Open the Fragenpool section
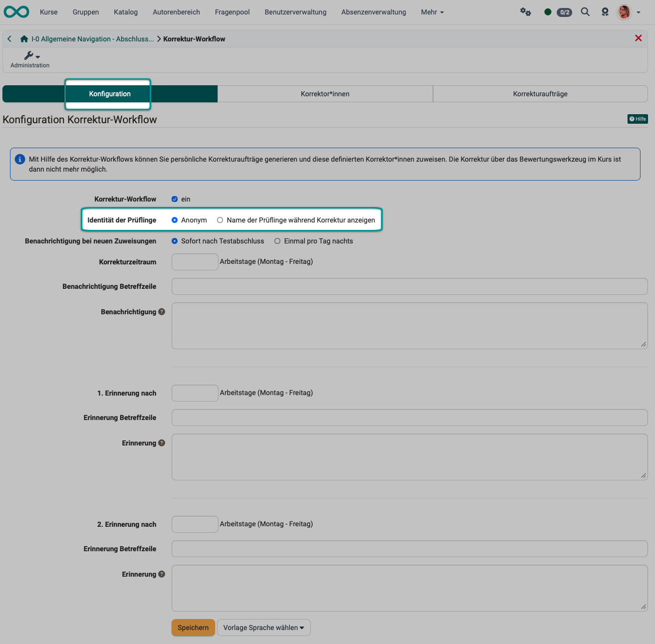The width and height of the screenshot is (655, 644). tap(232, 12)
